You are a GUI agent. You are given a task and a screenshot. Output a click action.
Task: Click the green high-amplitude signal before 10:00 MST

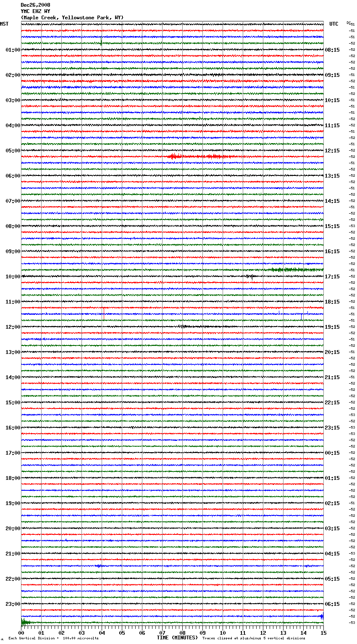point(296,270)
